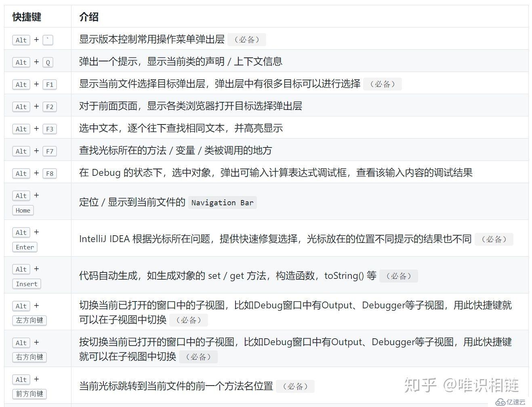The width and height of the screenshot is (532, 407).
Task: Click the 快捷键 column header
Action: coord(27,17)
